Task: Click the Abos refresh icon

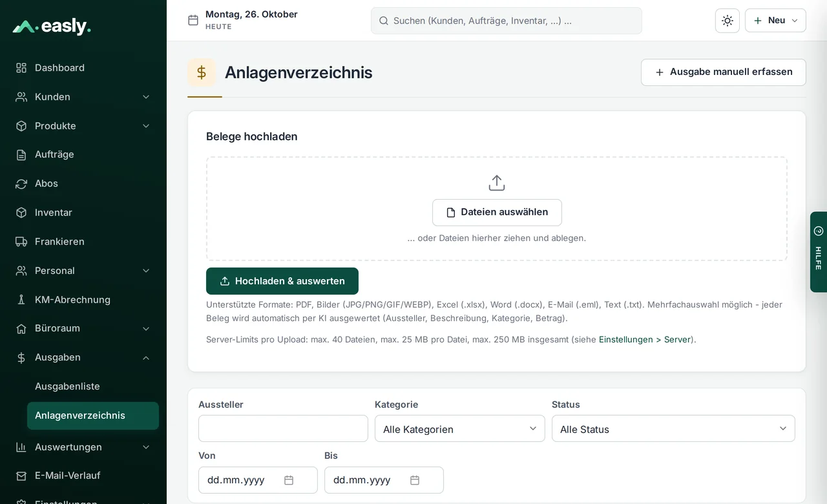Action: pos(21,184)
